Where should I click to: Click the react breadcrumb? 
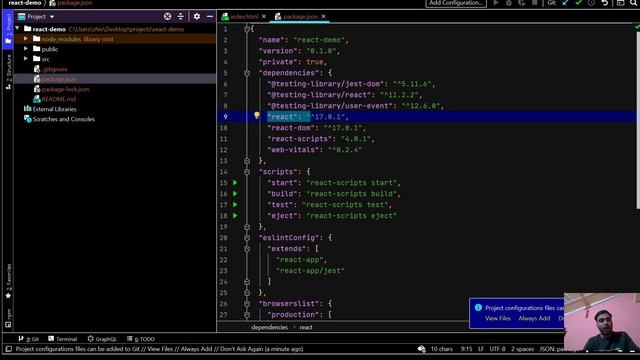[306, 327]
